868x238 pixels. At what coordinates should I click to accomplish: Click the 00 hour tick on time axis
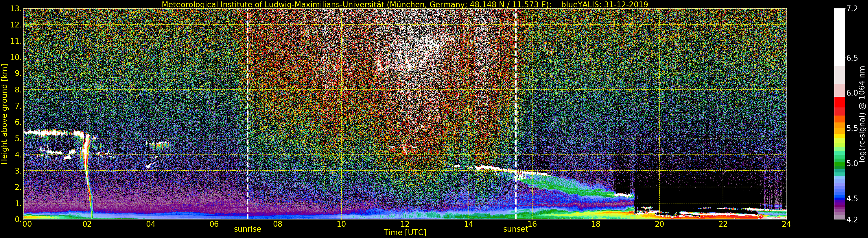point(27,224)
